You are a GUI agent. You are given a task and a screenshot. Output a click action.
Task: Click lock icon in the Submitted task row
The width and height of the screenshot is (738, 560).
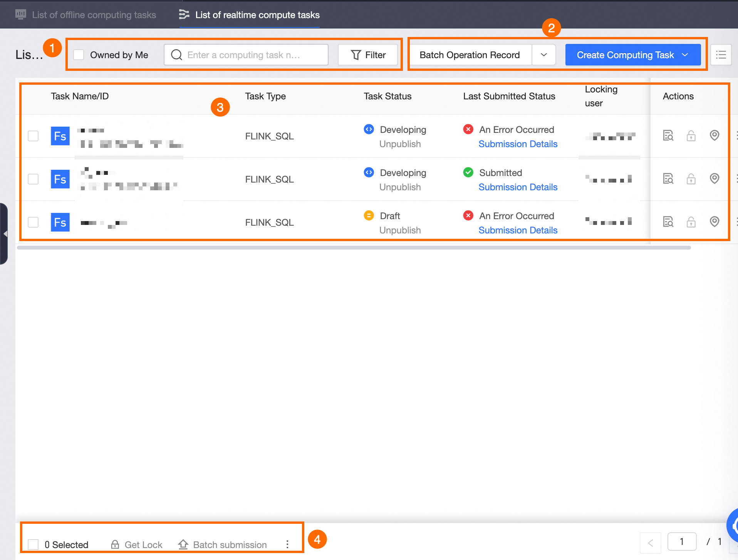pos(691,179)
